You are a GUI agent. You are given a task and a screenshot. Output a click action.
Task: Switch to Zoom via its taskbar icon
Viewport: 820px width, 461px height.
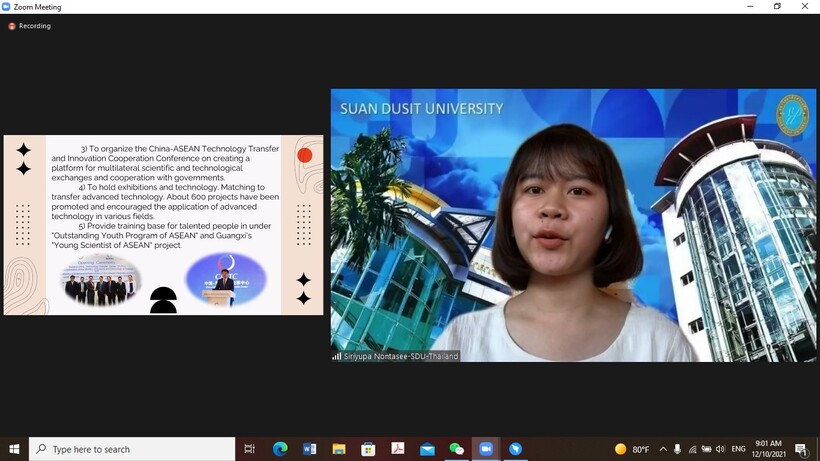(x=486, y=449)
